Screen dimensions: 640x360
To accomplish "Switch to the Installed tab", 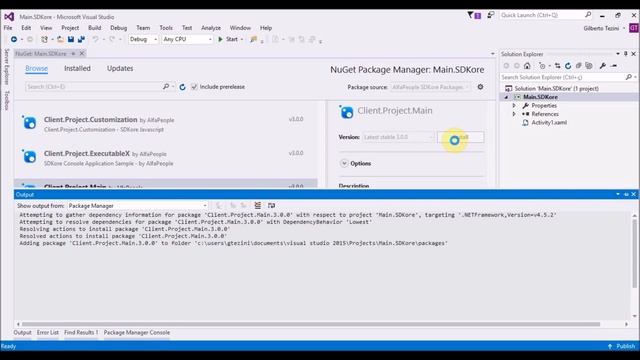I will (77, 68).
